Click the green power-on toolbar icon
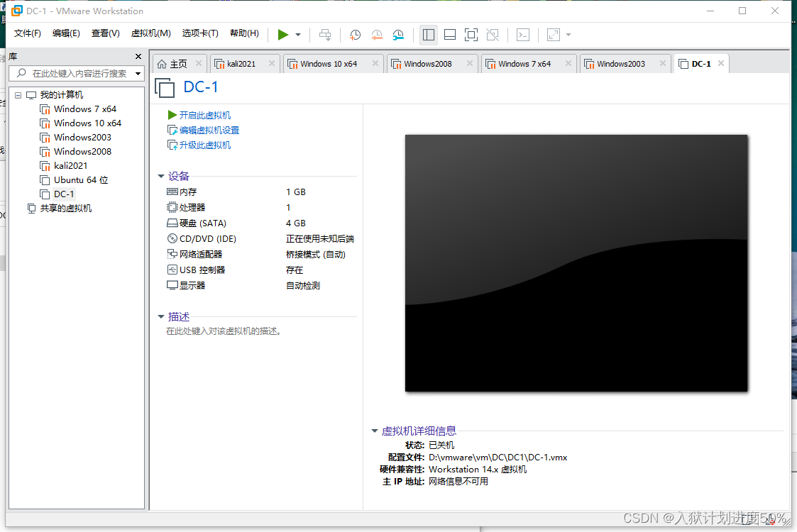797x532 pixels. (x=282, y=34)
